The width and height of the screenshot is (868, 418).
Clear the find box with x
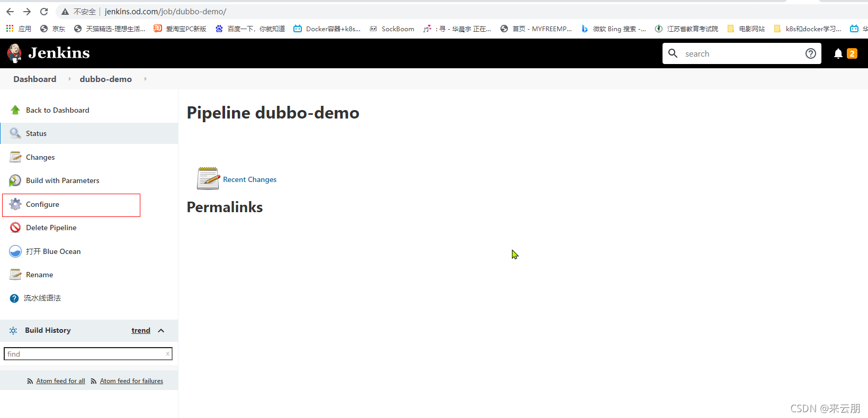pos(168,353)
